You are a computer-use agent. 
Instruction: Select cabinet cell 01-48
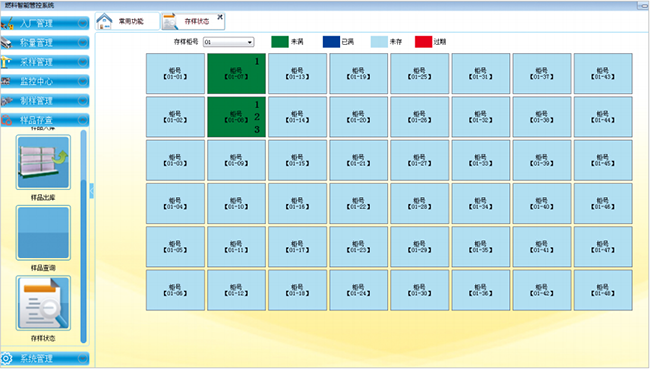click(603, 290)
